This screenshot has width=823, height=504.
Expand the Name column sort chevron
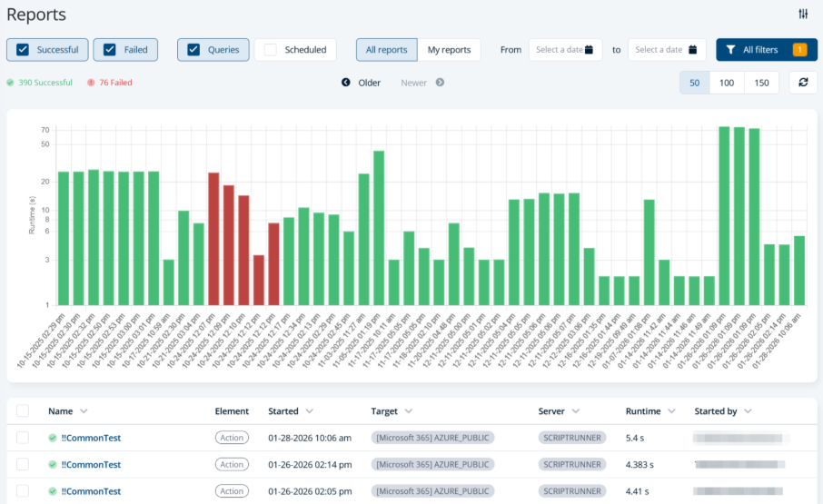coord(84,411)
